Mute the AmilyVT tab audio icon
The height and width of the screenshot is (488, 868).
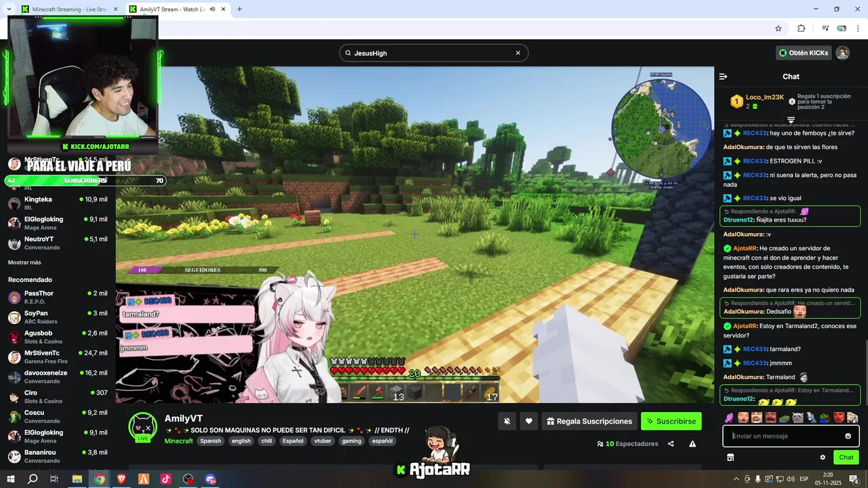click(x=213, y=9)
